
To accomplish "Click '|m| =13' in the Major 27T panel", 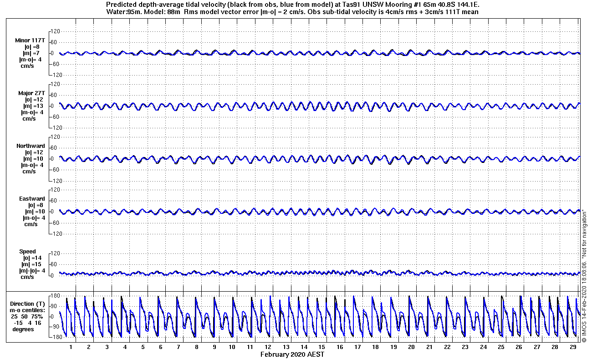I will (32, 106).
